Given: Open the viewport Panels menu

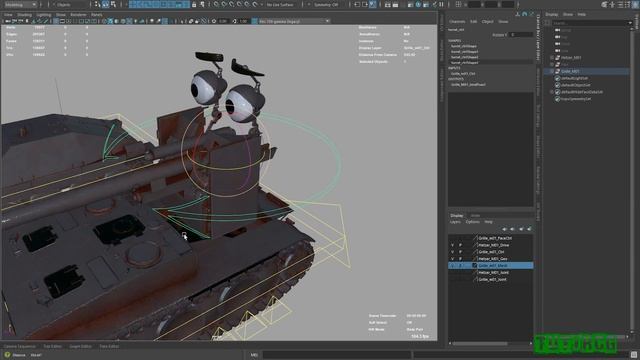Looking at the screenshot, I should (97, 15).
